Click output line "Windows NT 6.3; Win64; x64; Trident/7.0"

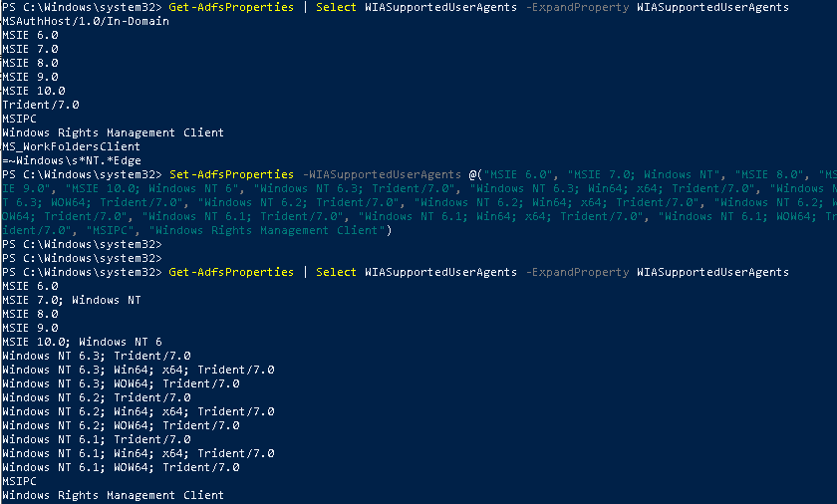coord(138,370)
